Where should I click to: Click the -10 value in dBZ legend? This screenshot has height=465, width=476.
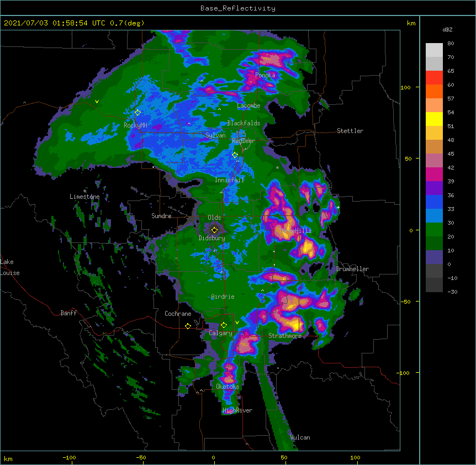pyautogui.click(x=452, y=278)
